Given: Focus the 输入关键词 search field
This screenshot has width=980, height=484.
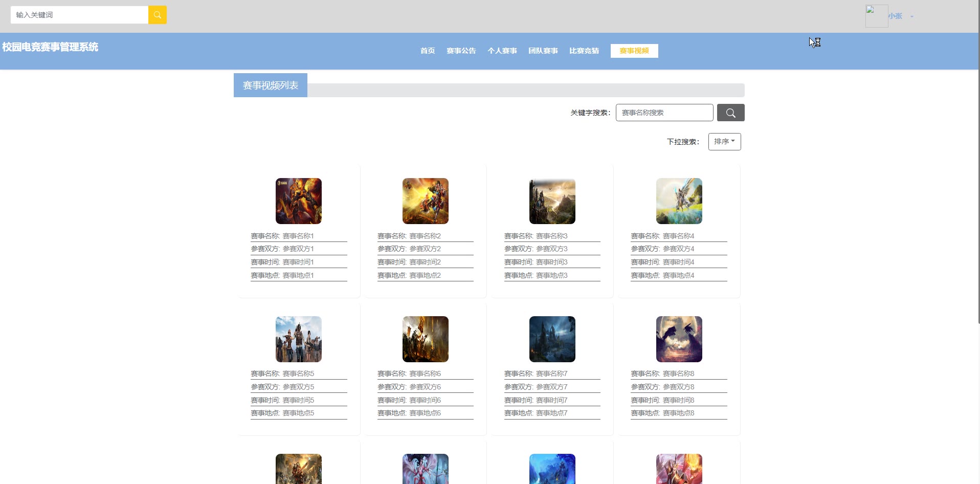Looking at the screenshot, I should 79,15.
